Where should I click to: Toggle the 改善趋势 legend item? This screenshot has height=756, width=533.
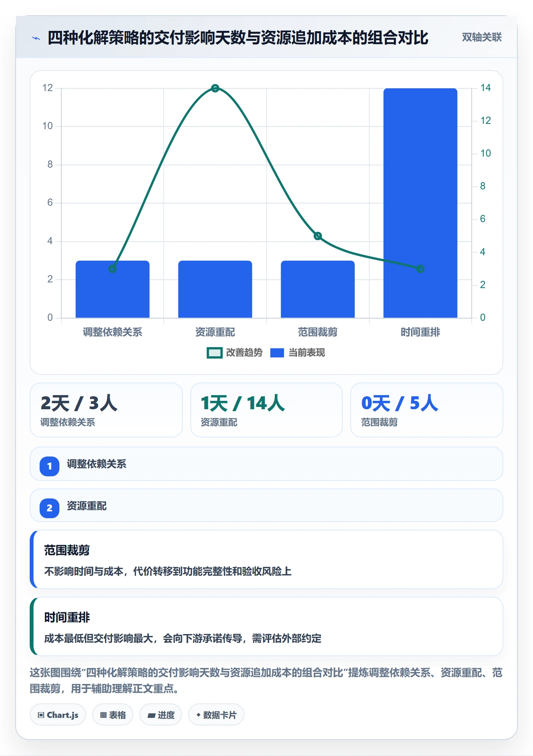pos(235,353)
